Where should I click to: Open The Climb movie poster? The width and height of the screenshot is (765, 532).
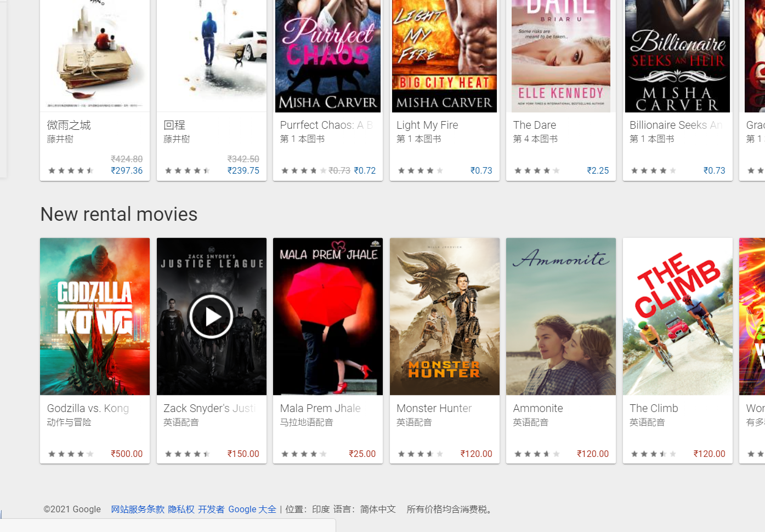click(678, 316)
